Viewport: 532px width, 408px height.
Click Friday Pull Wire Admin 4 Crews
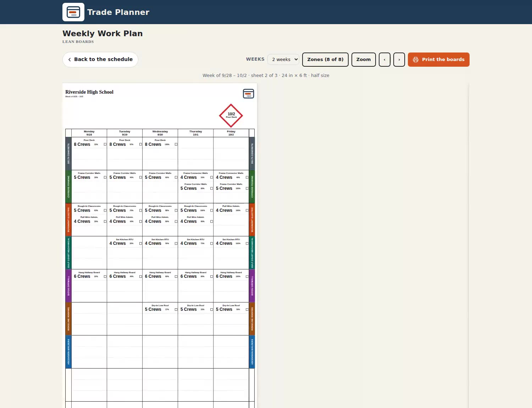231,209
